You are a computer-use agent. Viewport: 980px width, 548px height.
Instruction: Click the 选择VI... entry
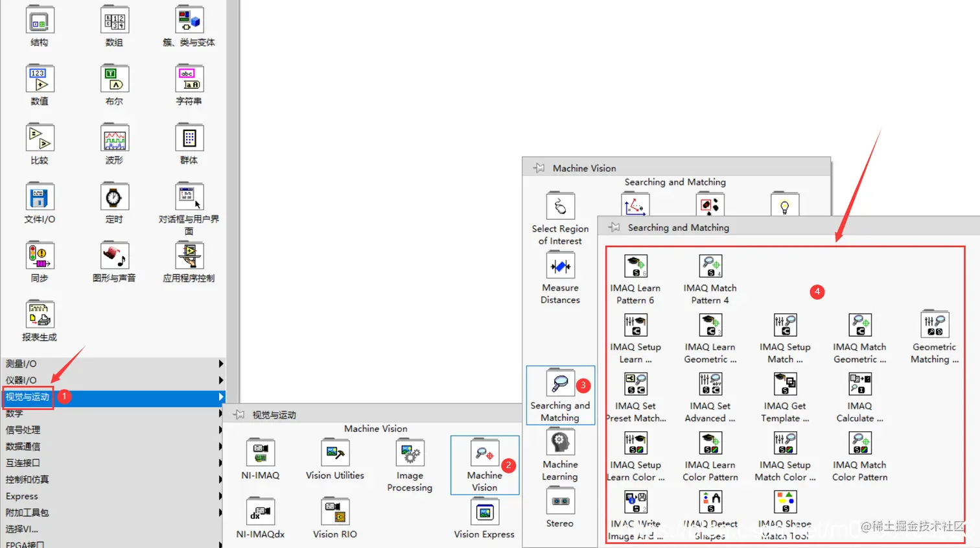pos(113,529)
